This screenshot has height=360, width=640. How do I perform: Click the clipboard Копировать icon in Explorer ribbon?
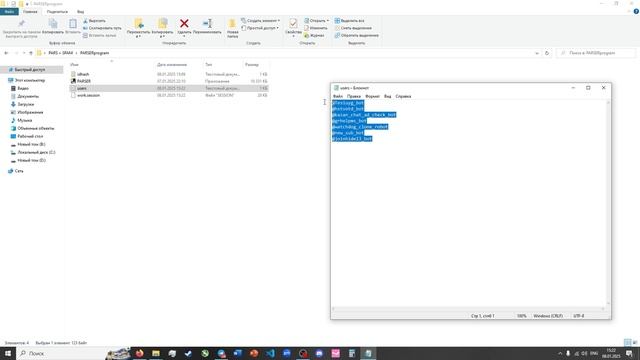[x=53, y=24]
